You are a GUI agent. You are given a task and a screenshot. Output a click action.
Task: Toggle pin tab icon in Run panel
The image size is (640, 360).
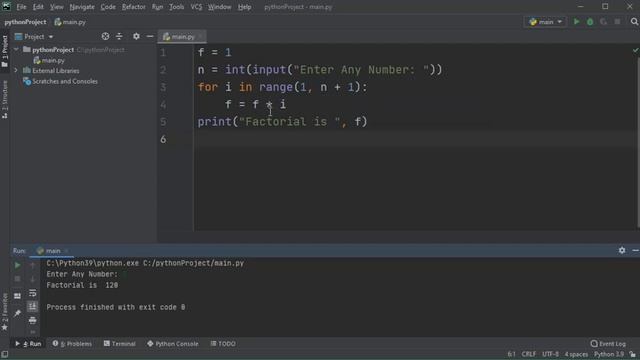(x=17, y=313)
